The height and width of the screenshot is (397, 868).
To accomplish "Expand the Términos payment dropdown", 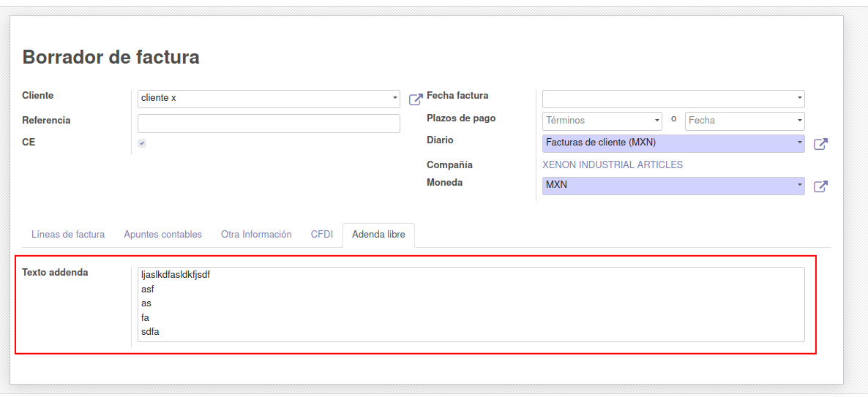I will pyautogui.click(x=656, y=121).
